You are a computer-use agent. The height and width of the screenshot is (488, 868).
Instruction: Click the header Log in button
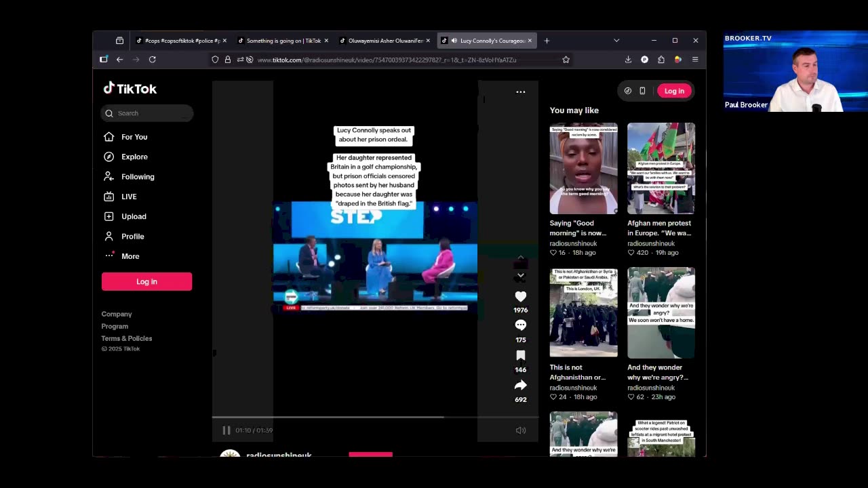pyautogui.click(x=674, y=91)
